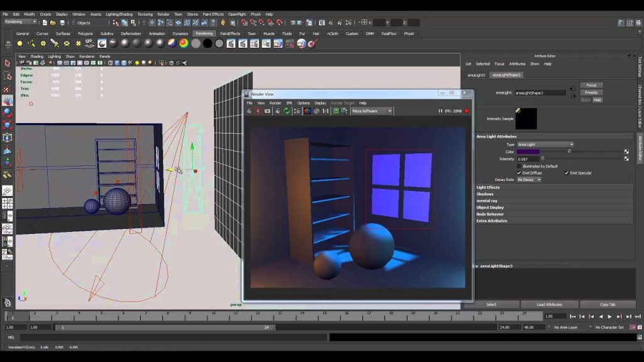Click the Select button at panel bottom
Screen dimensions: 644x362
(491, 305)
